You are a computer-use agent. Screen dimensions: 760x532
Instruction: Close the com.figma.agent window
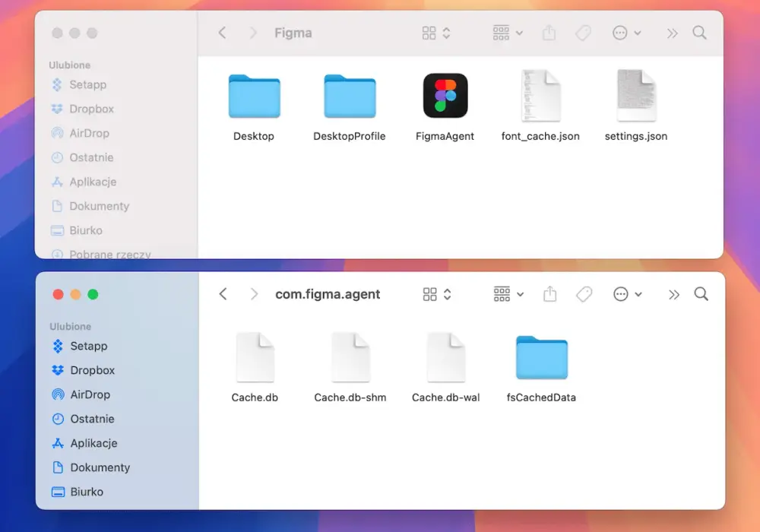[x=59, y=294]
